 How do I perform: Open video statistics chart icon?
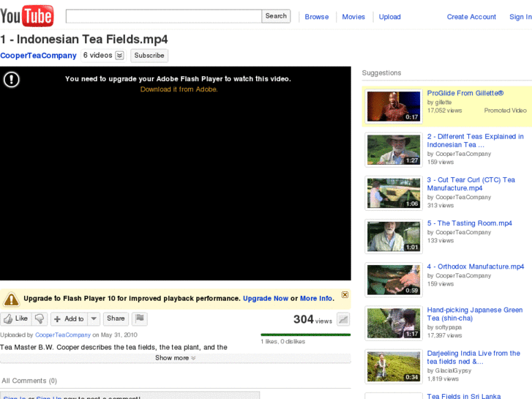pyautogui.click(x=342, y=319)
